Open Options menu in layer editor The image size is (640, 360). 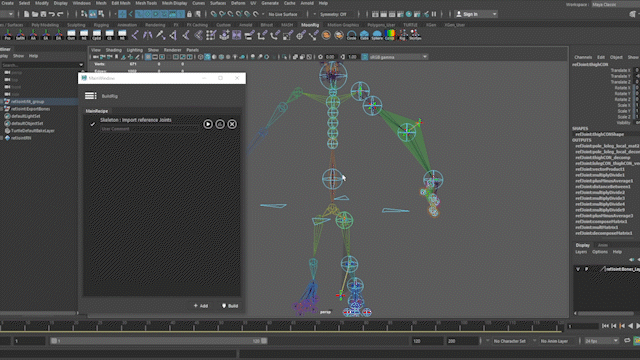(600, 252)
